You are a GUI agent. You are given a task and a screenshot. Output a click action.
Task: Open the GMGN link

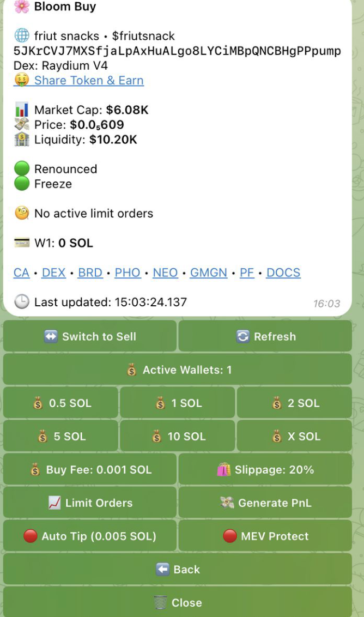[208, 273]
